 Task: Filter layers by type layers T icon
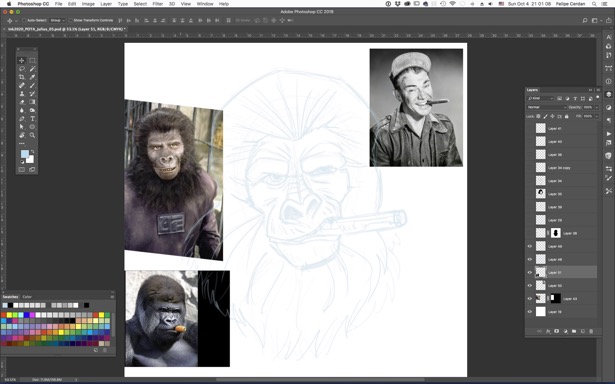coord(575,98)
